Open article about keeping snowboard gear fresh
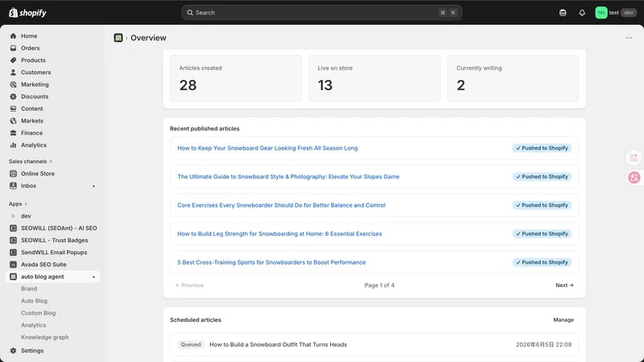The height and width of the screenshot is (362, 644). tap(267, 148)
